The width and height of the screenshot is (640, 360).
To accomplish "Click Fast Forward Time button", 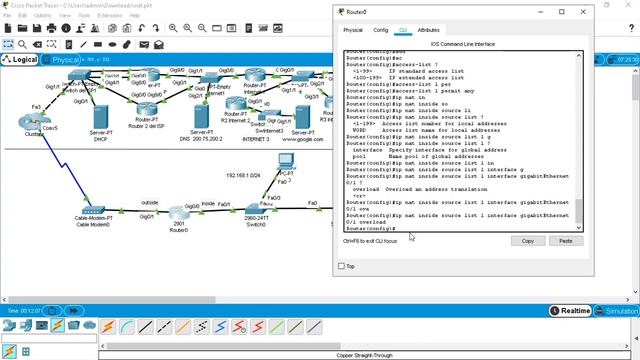I will 73,311.
